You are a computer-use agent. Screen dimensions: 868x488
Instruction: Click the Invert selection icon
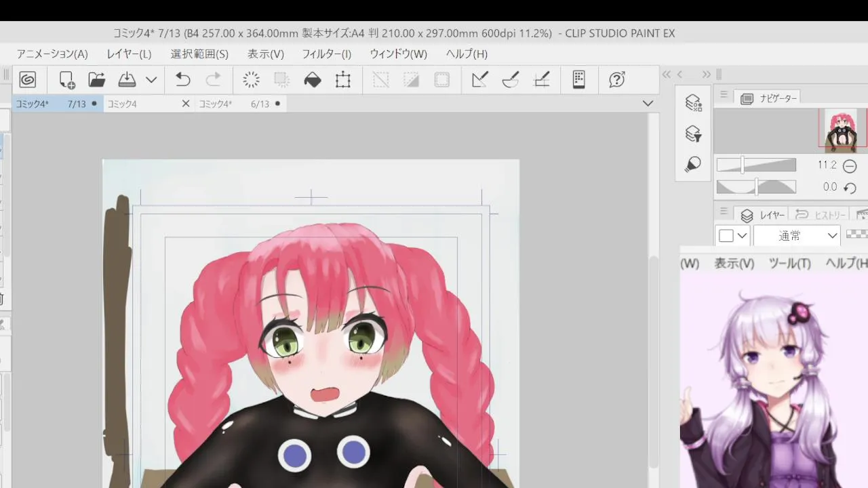point(411,80)
